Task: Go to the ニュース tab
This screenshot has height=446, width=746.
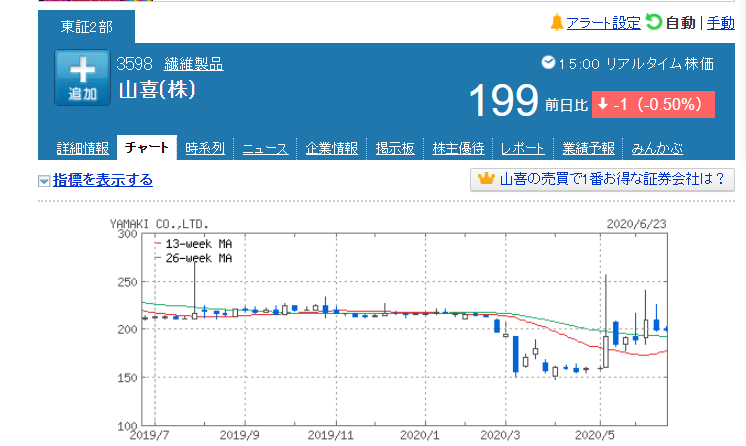Action: 265,149
